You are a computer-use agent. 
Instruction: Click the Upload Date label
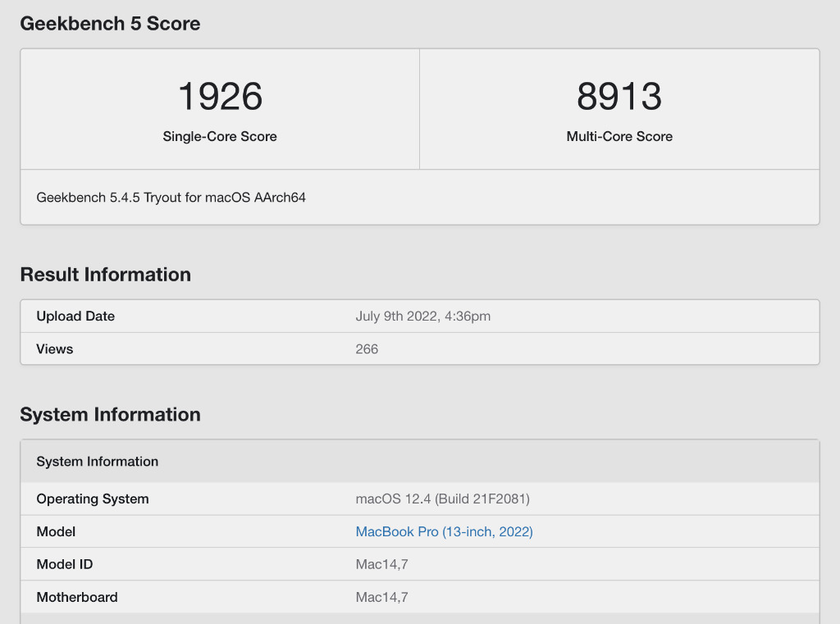click(75, 316)
